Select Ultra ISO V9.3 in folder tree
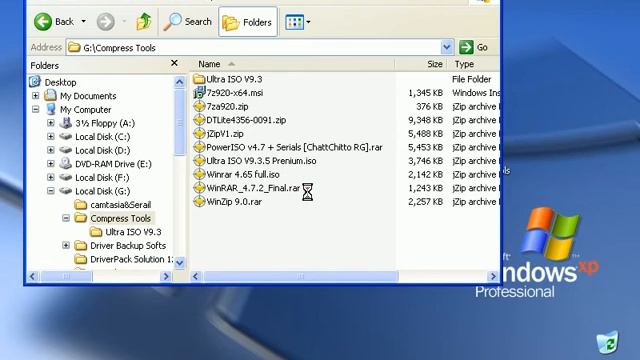 click(133, 232)
